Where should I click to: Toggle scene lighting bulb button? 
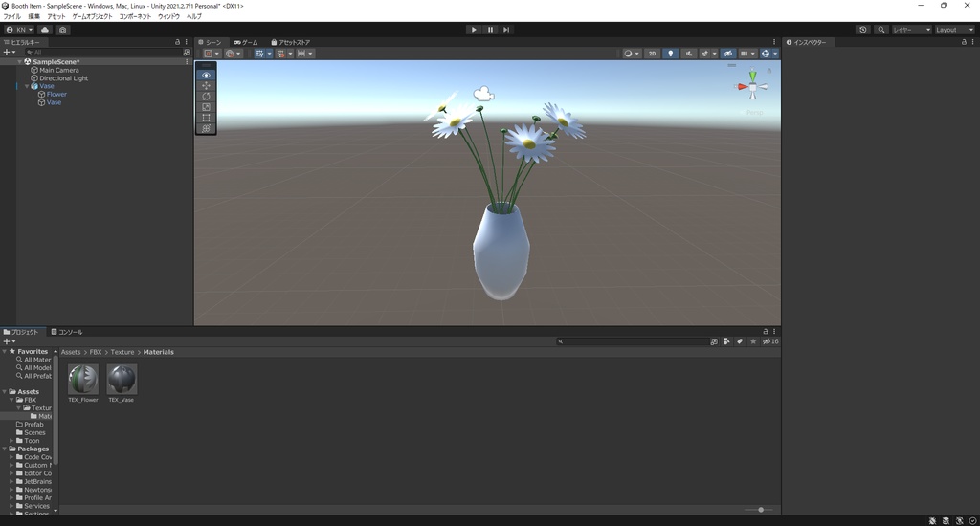(x=671, y=54)
